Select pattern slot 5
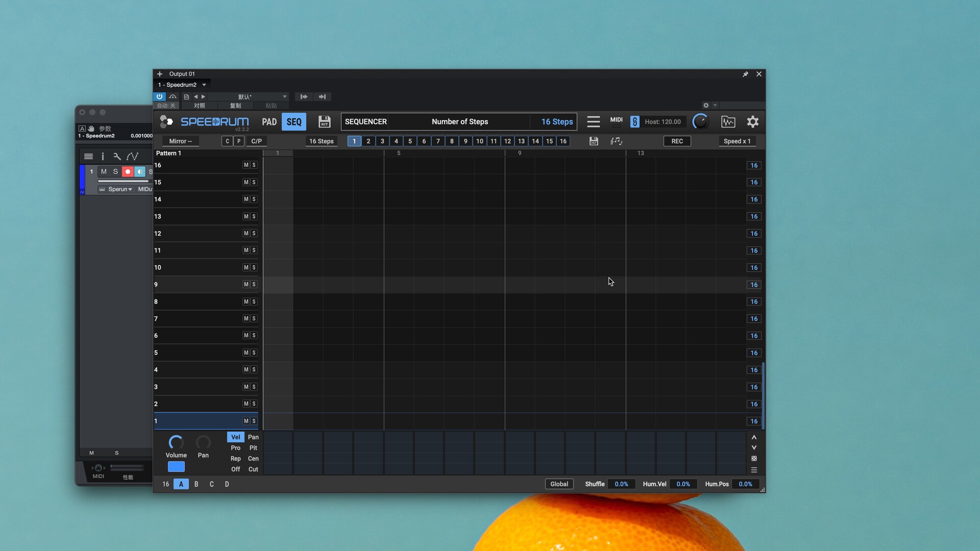This screenshot has height=551, width=980. pos(410,141)
